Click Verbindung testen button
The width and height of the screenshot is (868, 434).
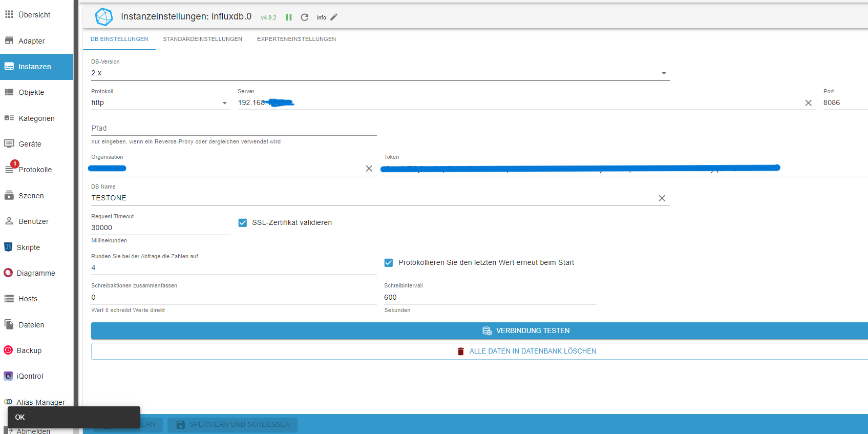tap(479, 331)
